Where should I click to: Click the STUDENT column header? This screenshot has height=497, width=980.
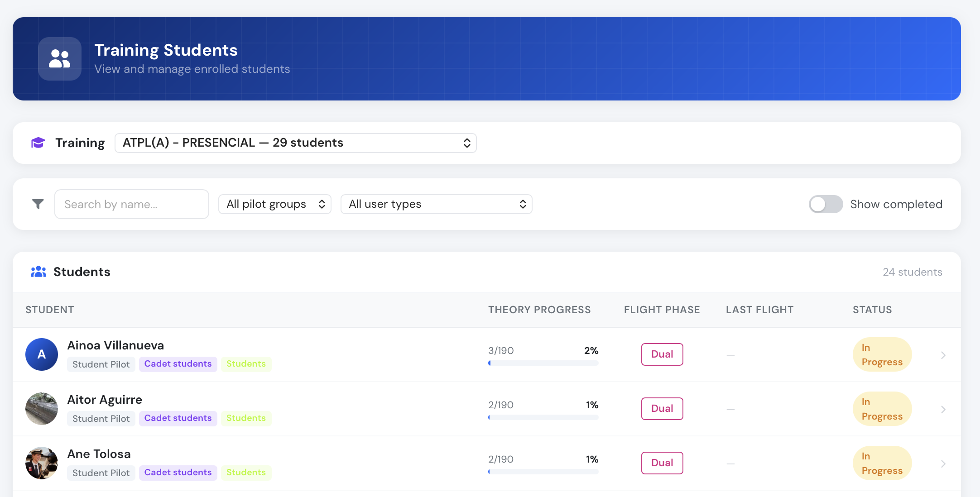tap(50, 310)
